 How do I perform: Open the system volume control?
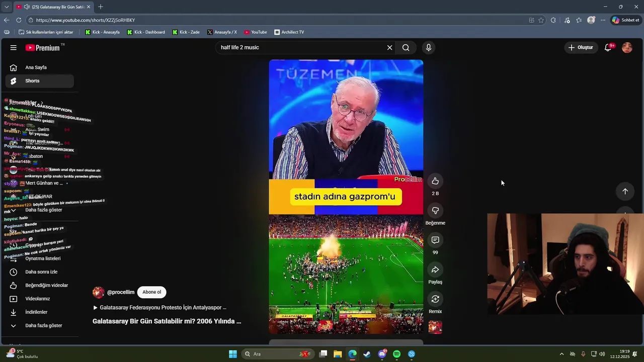(x=602, y=354)
